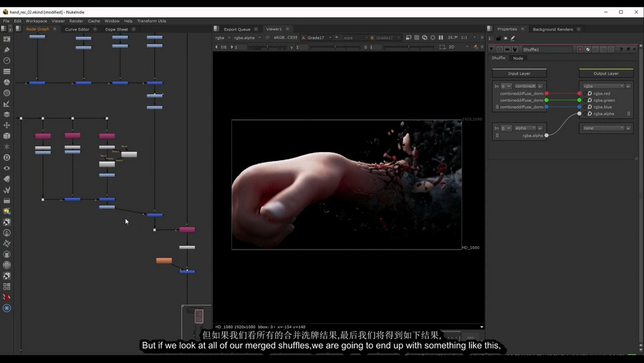Open the Transform nodes arrows icon
The image size is (644, 363).
coord(6,125)
